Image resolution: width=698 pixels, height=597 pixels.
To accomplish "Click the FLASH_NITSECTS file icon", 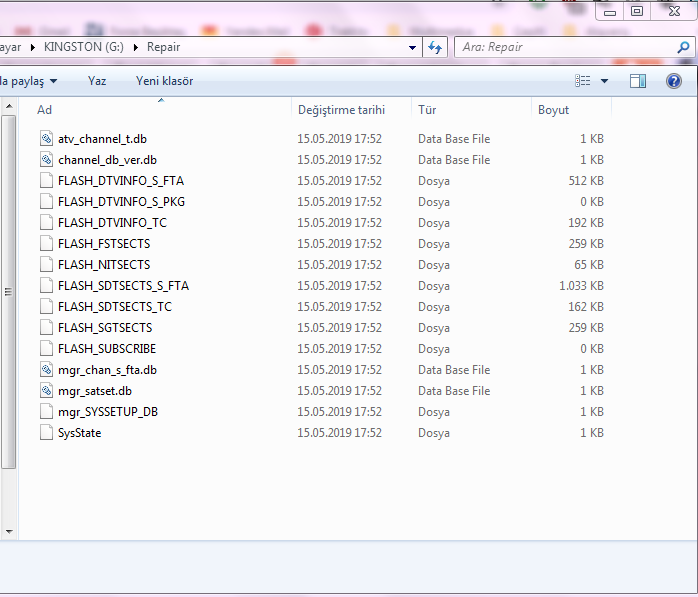I will (x=46, y=264).
